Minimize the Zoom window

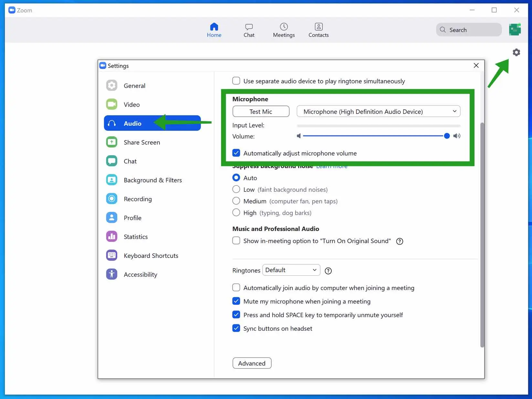pos(472,10)
